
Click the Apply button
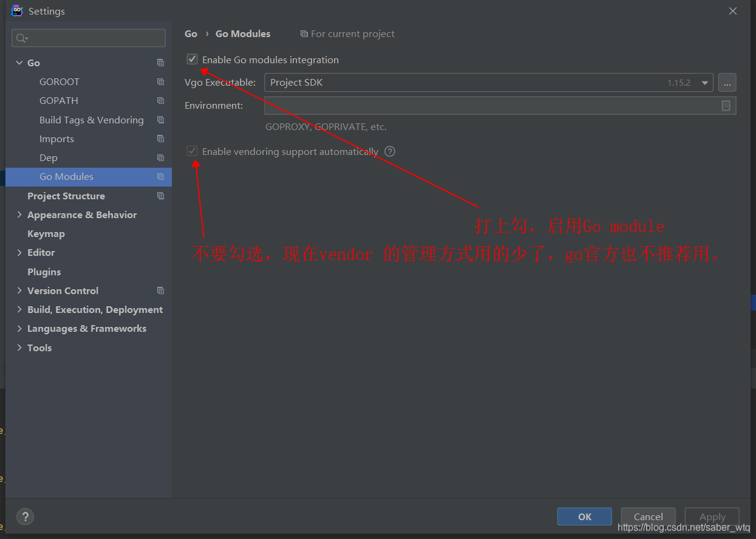click(x=712, y=517)
